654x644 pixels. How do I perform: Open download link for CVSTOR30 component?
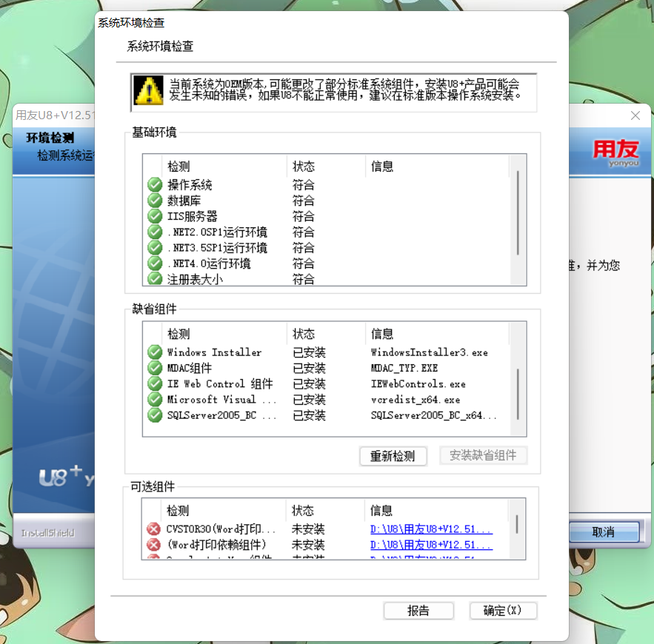pos(431,529)
